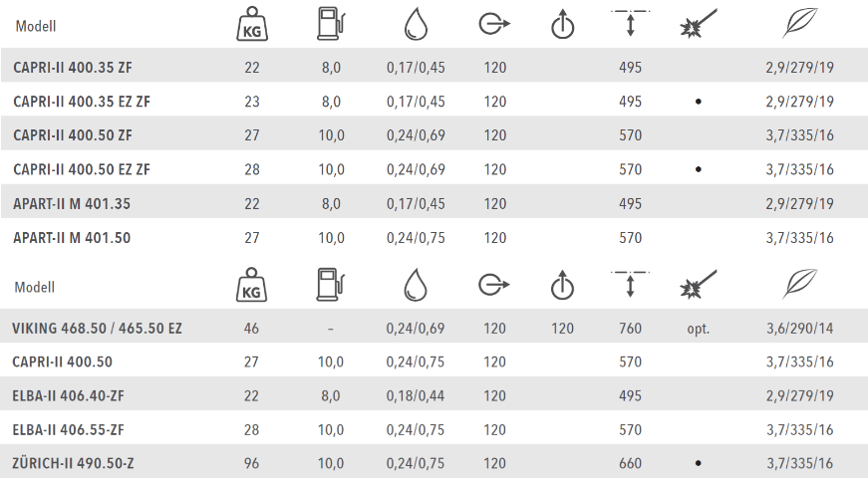The image size is (868, 478).
Task: Click the fuel pump icon above the VIKING row
Action: tap(330, 285)
